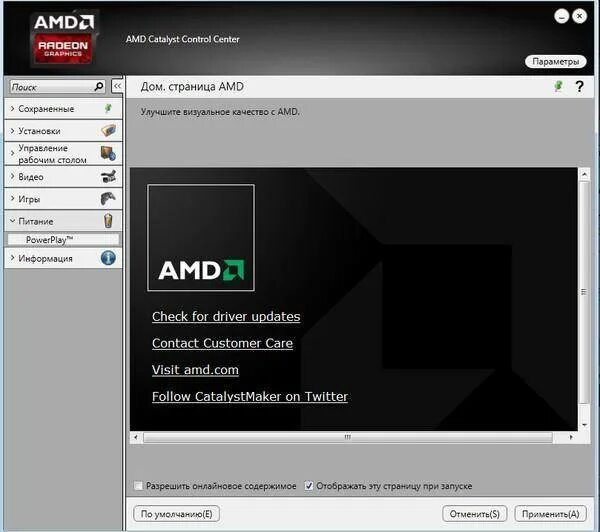The image size is (600, 532).
Task: Click the scroll left arrow
Action: [135, 437]
